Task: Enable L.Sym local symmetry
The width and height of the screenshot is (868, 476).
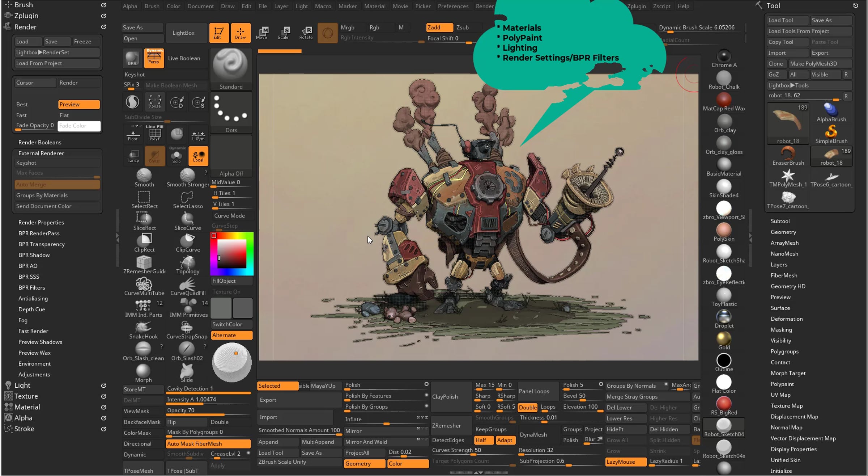Action: pyautogui.click(x=198, y=134)
